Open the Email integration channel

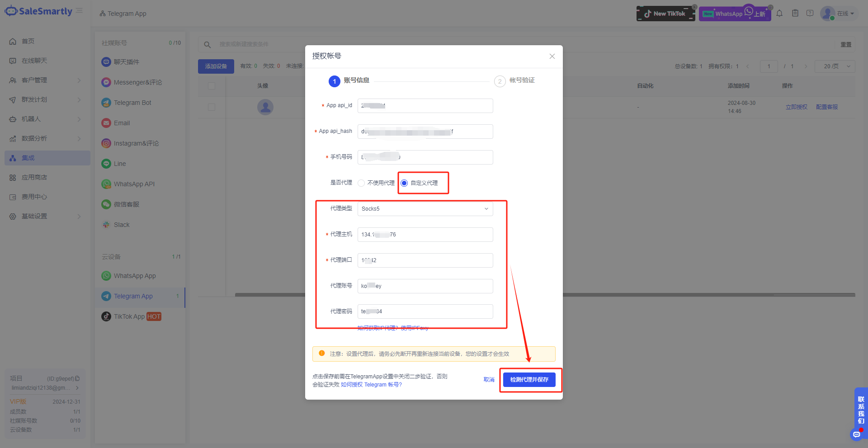121,123
